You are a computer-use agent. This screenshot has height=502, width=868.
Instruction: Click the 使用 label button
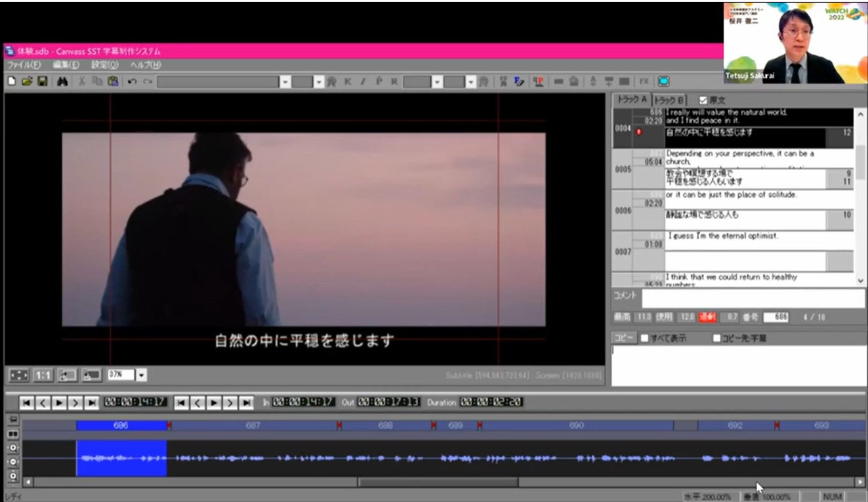(665, 318)
